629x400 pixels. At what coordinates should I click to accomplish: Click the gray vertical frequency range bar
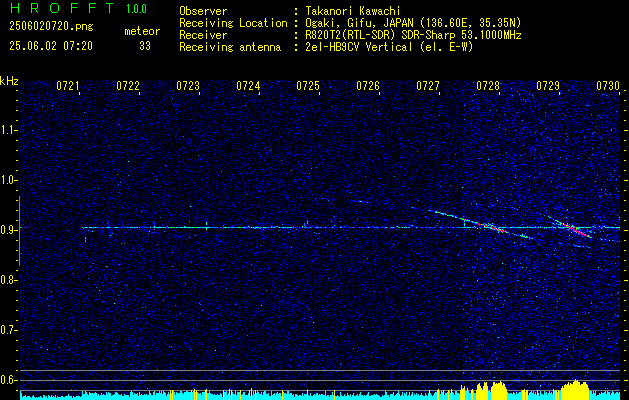click(x=19, y=231)
